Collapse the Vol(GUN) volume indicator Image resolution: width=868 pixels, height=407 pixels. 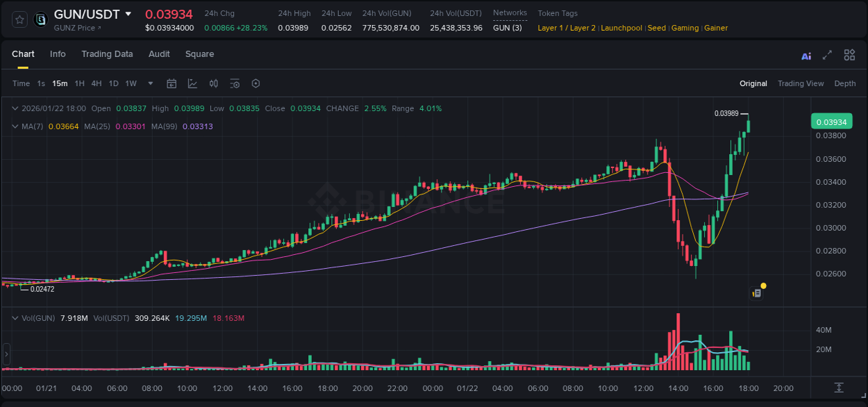pos(15,317)
